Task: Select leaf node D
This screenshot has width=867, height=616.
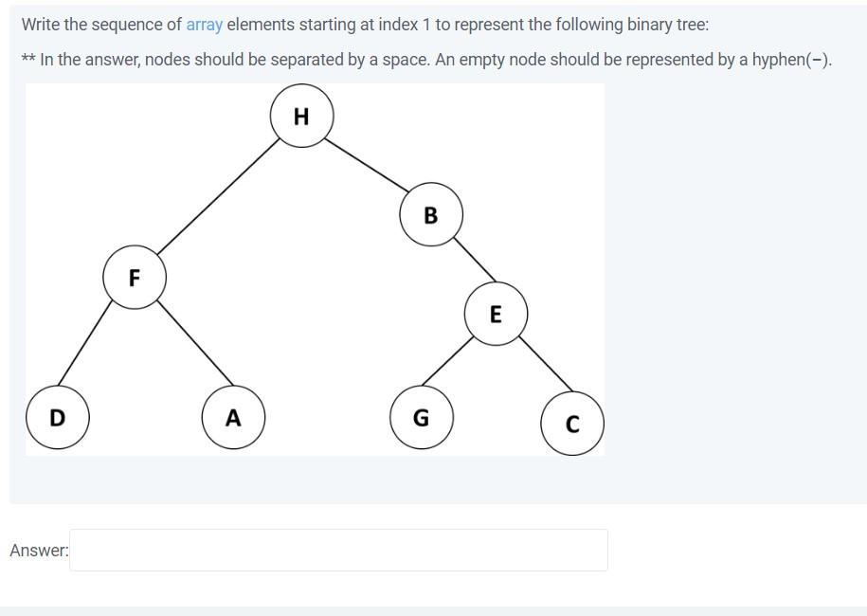Action: pos(57,416)
